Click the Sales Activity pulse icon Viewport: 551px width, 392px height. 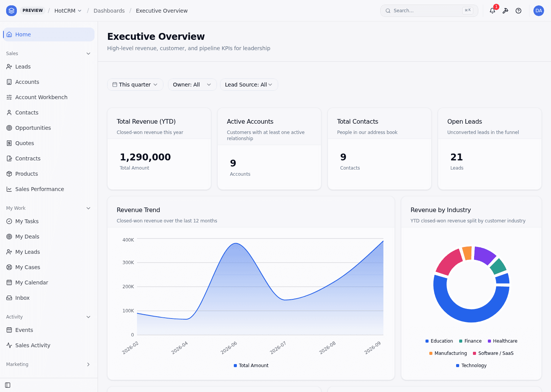pos(9,345)
